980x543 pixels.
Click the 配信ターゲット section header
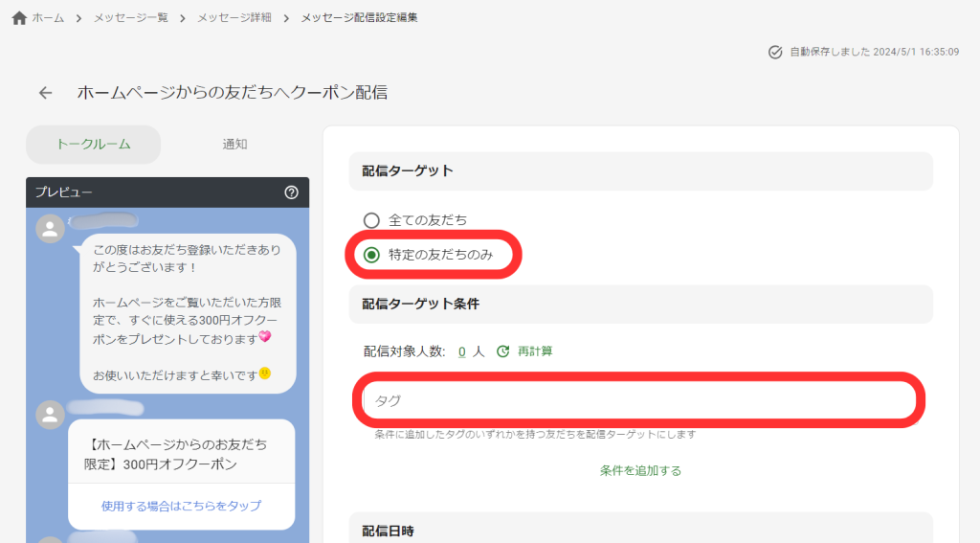coord(640,170)
